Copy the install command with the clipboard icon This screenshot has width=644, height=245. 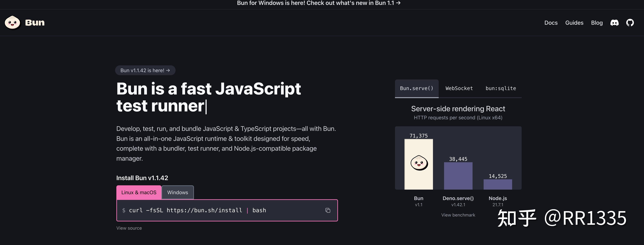328,210
